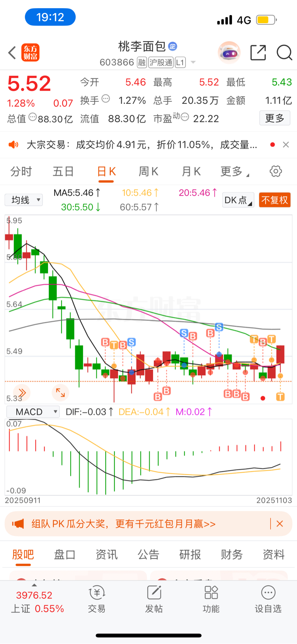Tap the blue S marker at chart top
Screen dimensions: 297x644
(x=219, y=327)
